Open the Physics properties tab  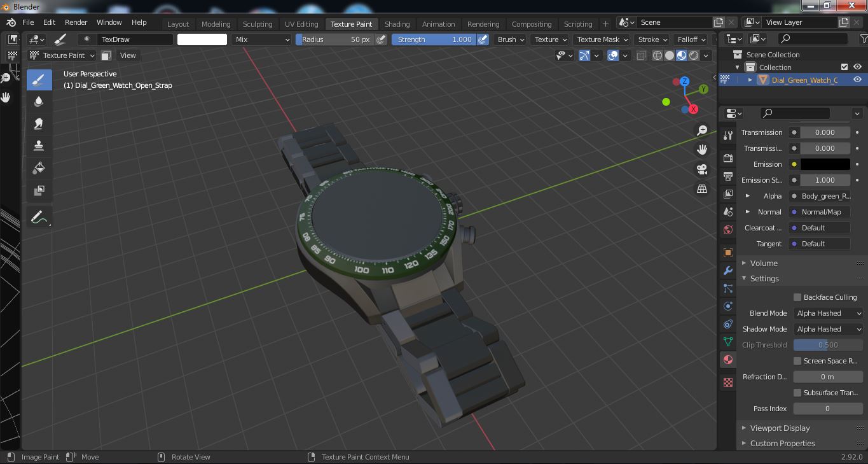pos(728,306)
